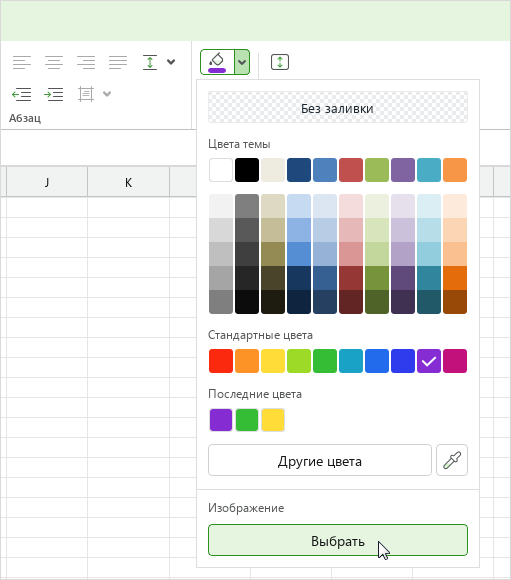Screen dimensions: 511x580
Task: Choose the teal theme color in top row
Action: 429,170
